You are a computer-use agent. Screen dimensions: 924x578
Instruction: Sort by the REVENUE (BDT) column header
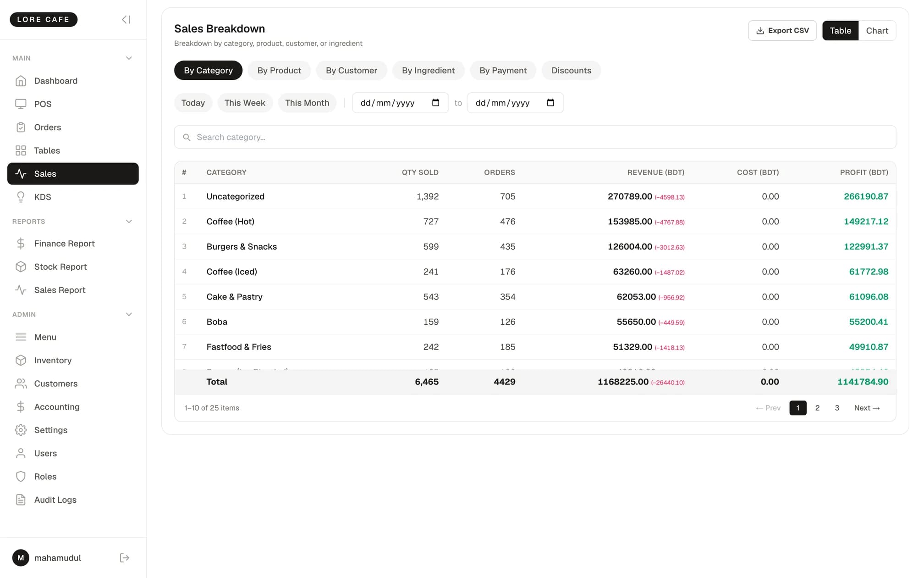(655, 172)
